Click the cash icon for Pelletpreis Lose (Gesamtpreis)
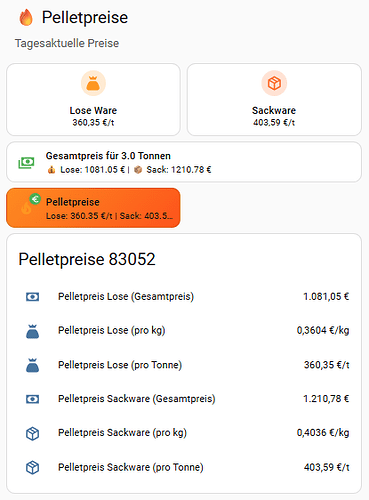The image size is (369, 500). [32, 297]
